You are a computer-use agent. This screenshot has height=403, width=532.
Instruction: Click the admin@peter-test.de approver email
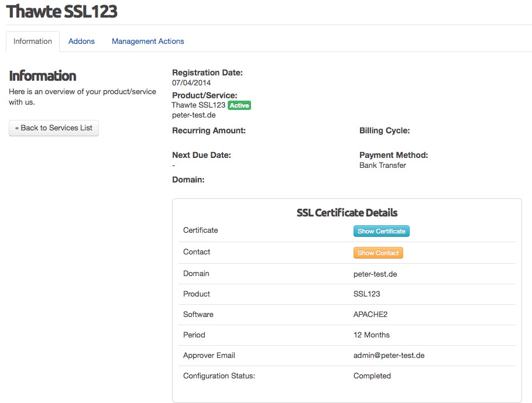389,356
